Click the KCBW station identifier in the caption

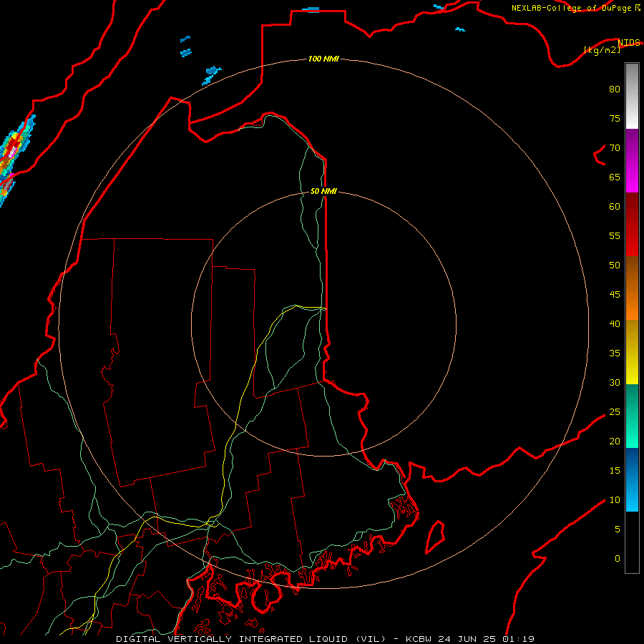(x=419, y=639)
